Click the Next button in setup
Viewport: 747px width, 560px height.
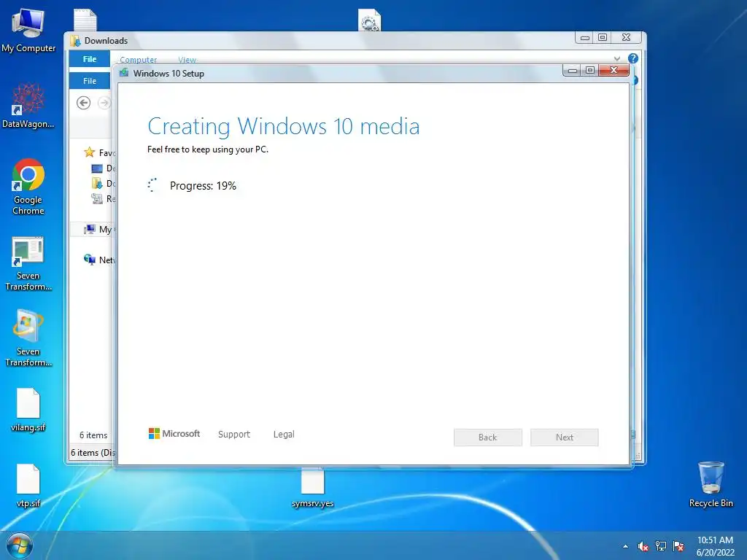pyautogui.click(x=565, y=437)
